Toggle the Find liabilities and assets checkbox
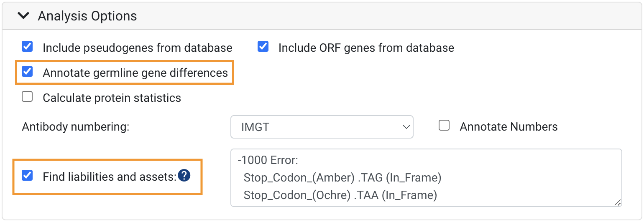The image size is (644, 222). click(x=27, y=175)
